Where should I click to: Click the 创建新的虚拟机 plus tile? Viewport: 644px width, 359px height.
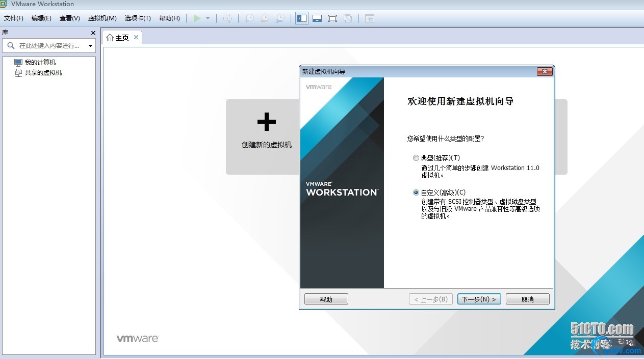[267, 136]
